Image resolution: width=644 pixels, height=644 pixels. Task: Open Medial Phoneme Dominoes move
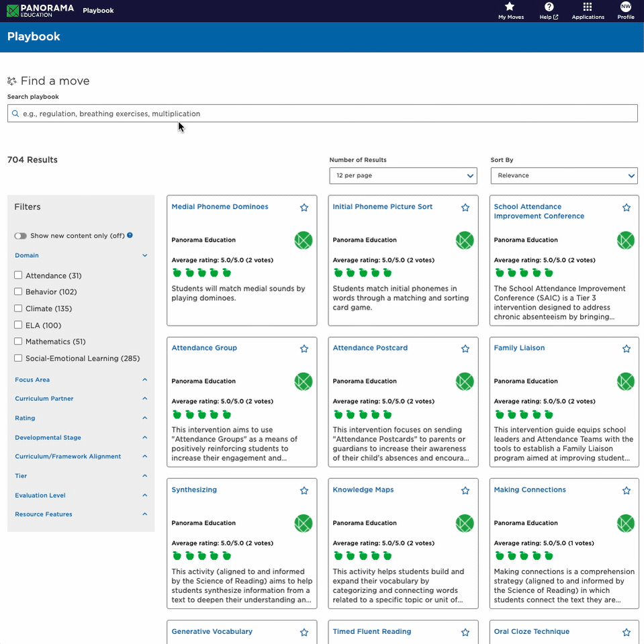[220, 207]
